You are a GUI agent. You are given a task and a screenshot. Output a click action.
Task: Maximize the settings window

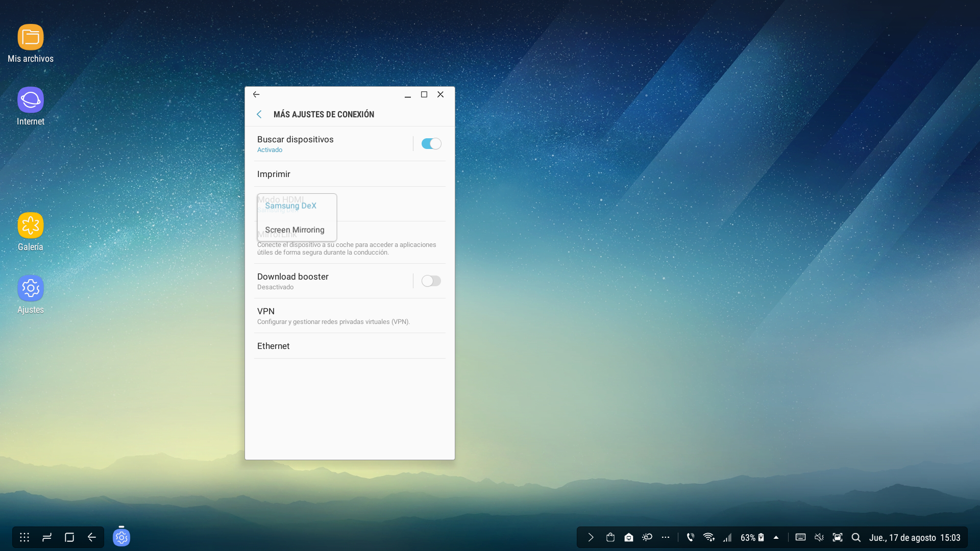coord(424,94)
